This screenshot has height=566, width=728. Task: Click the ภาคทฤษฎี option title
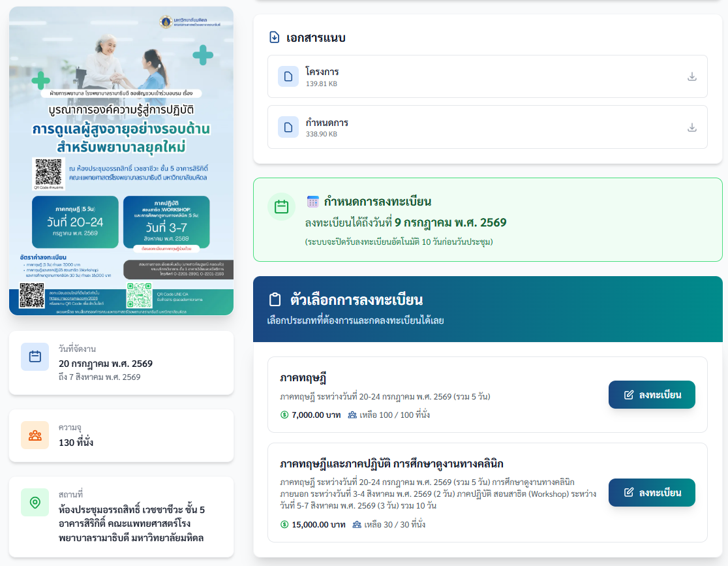click(x=303, y=379)
